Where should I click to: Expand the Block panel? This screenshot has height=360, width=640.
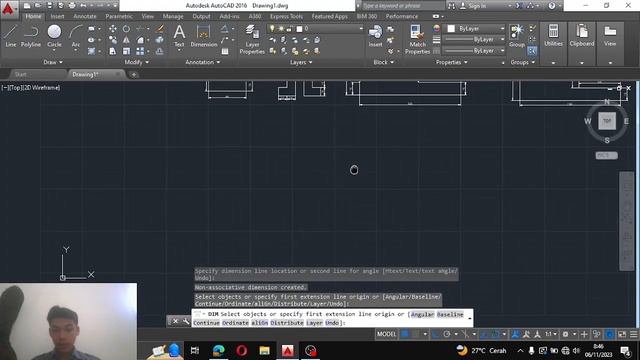pos(384,62)
